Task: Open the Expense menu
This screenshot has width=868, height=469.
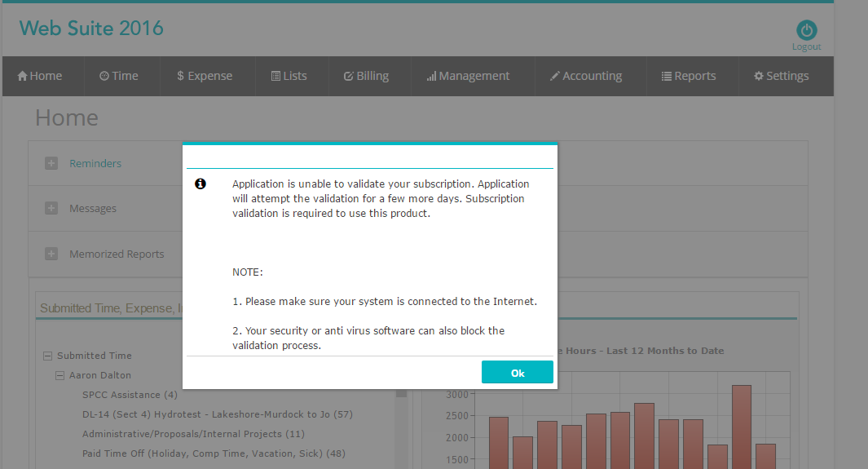Action: [205, 76]
